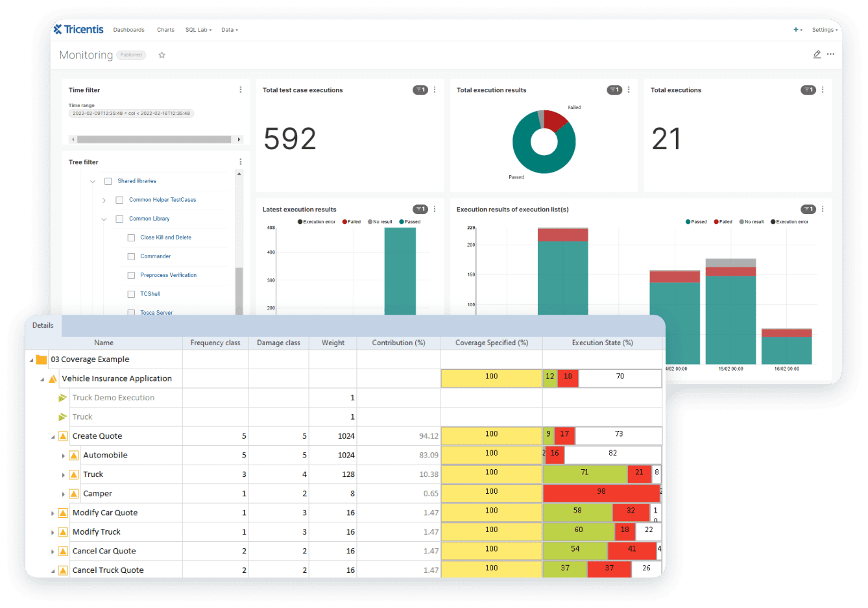Image resolution: width=868 pixels, height=608 pixels.
Task: Click filter badge on Latest execution results
Action: pyautogui.click(x=420, y=209)
